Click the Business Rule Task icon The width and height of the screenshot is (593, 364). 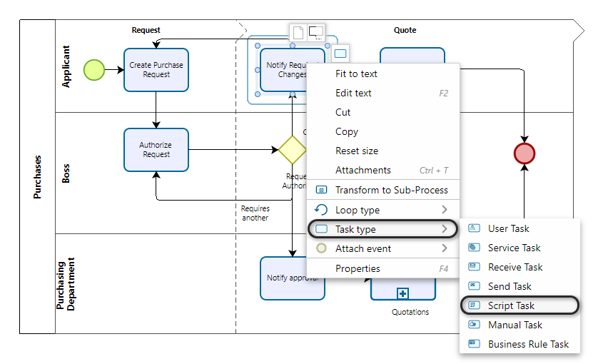click(474, 344)
